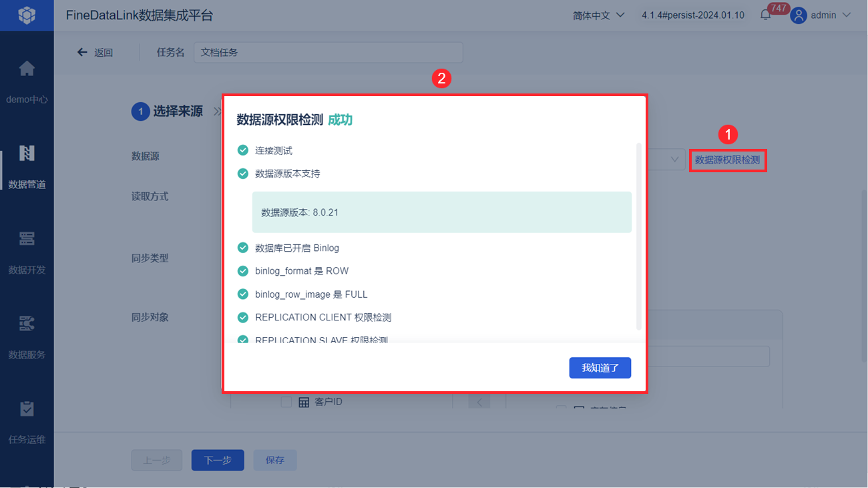
Task: Open the 简体中文 language dropdown
Action: [x=598, y=15]
